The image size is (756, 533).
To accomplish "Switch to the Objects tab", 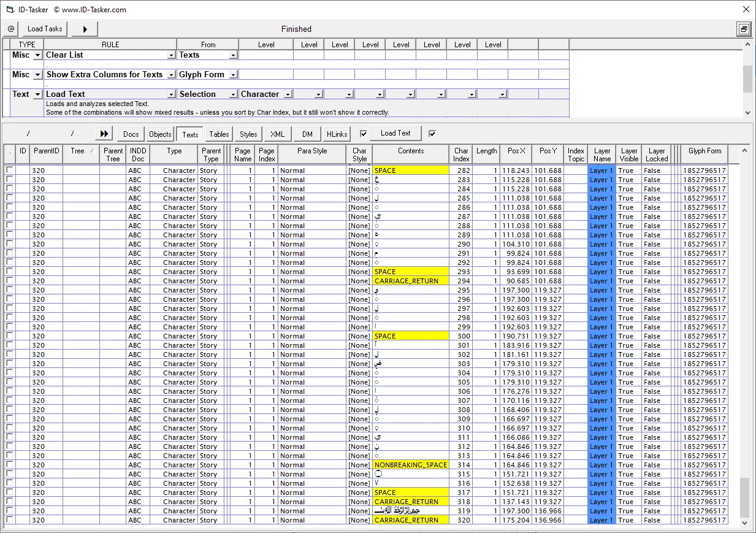I will click(x=160, y=134).
